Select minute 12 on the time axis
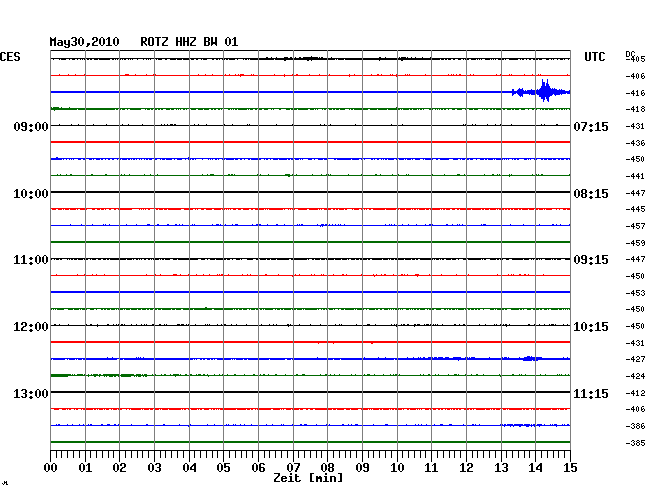The image size is (650, 494). (x=466, y=467)
